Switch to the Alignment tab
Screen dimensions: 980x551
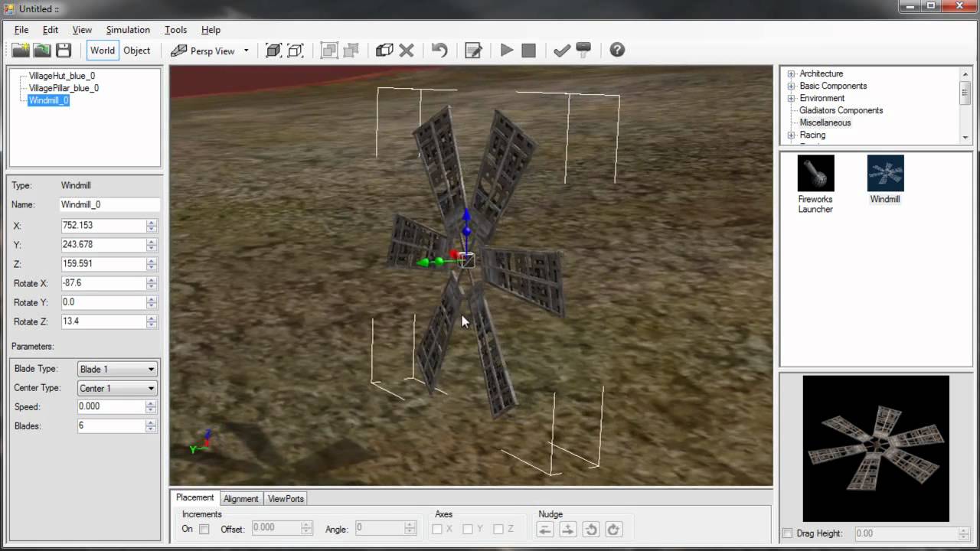click(x=241, y=498)
